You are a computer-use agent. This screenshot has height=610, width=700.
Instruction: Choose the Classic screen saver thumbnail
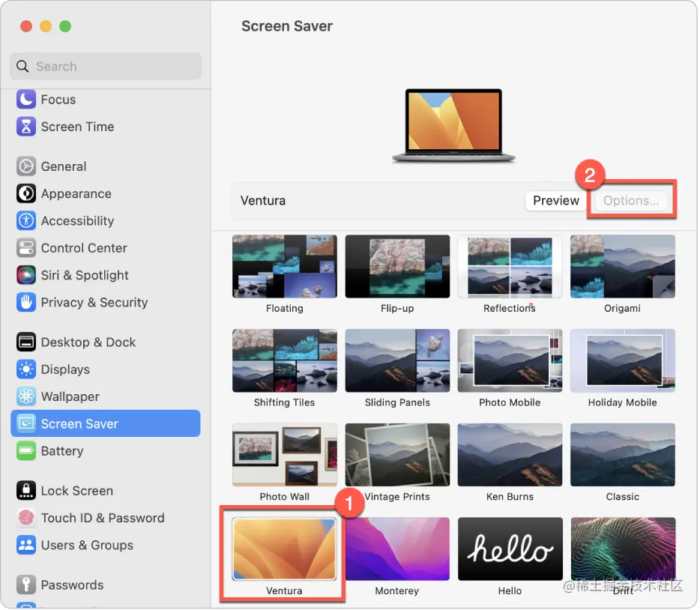(x=622, y=455)
